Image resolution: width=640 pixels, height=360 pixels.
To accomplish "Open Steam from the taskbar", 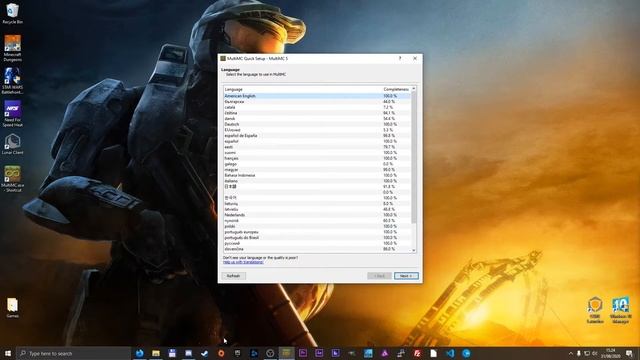I will pyautogui.click(x=205, y=353).
